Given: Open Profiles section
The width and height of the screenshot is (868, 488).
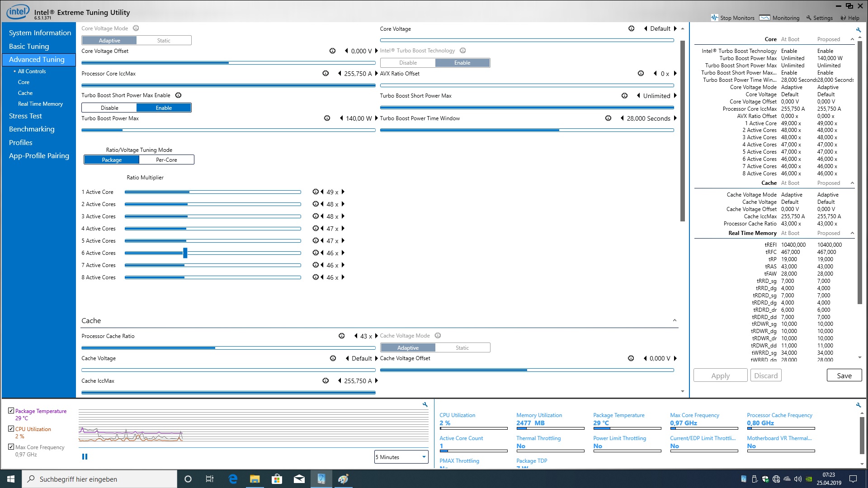Looking at the screenshot, I should coord(21,142).
